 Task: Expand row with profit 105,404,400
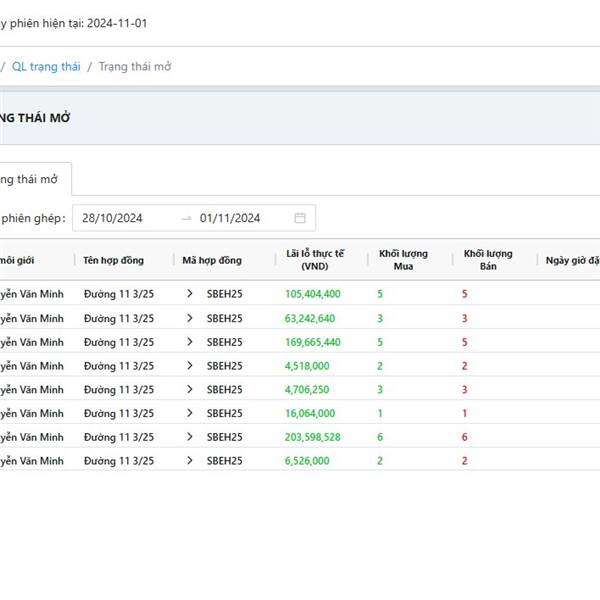point(189,293)
